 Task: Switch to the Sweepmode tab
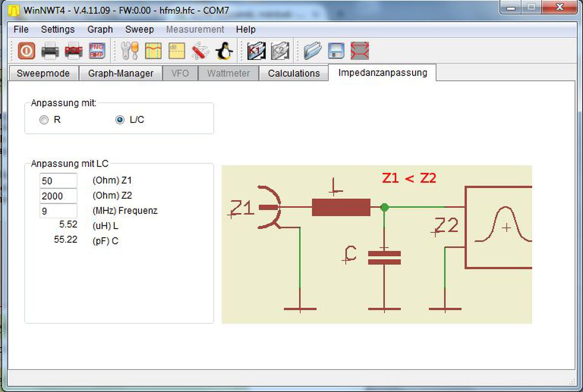pos(43,73)
